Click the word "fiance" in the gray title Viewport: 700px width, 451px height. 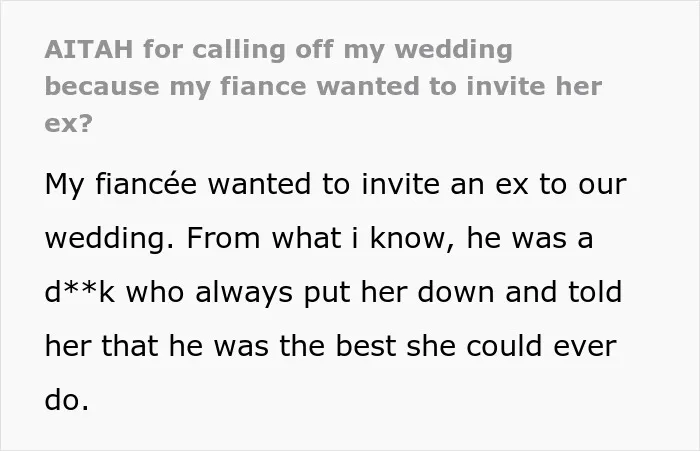pos(263,86)
